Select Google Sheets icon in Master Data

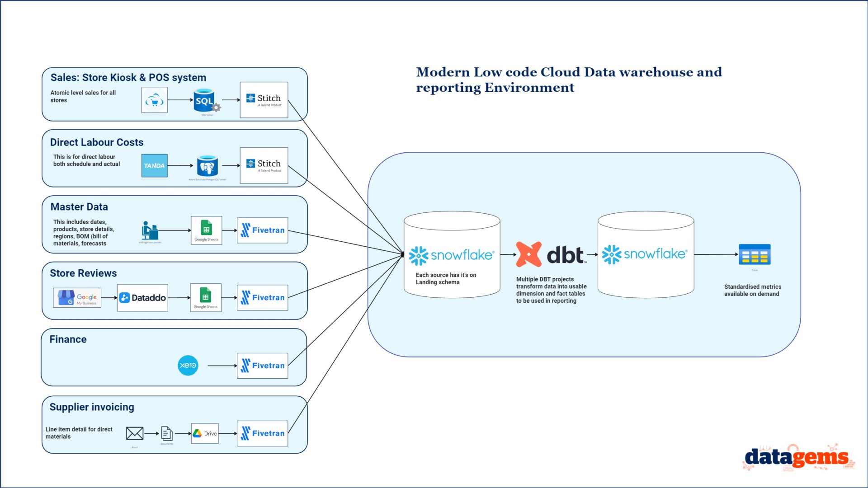click(x=206, y=230)
